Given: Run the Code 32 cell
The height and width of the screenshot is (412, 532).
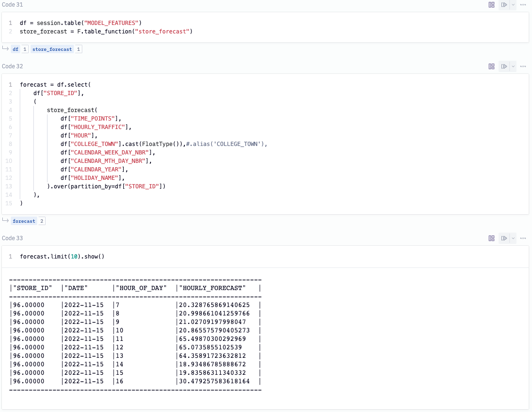Looking at the screenshot, I should click(x=504, y=66).
